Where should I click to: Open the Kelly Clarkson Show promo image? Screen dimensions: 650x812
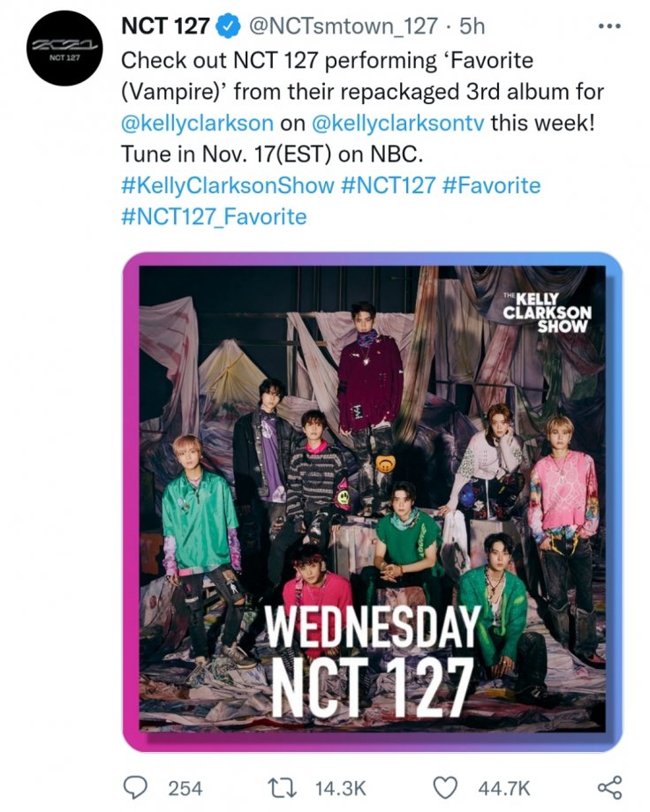pos(372,500)
